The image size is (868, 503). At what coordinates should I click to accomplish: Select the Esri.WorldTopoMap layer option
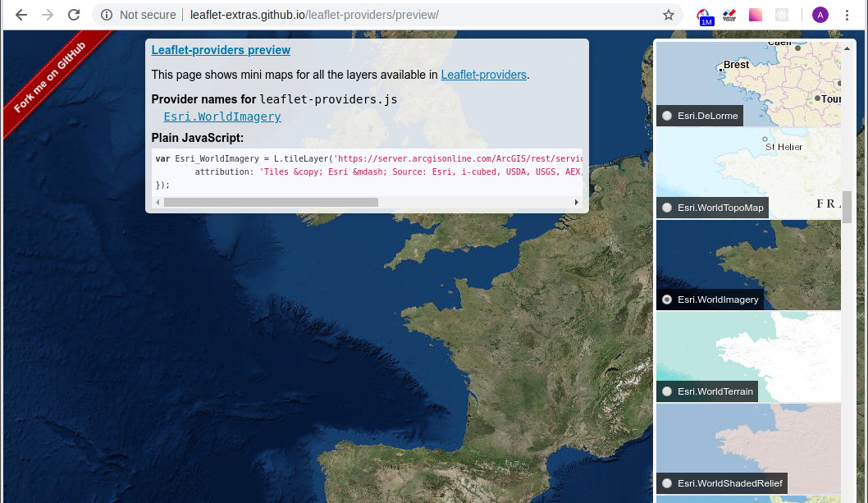point(667,208)
